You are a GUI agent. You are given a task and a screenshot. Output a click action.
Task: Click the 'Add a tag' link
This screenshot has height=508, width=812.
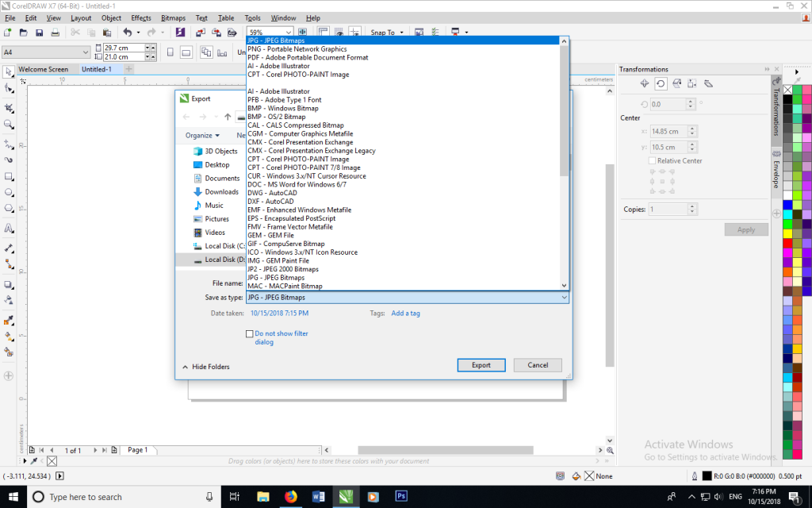coord(405,313)
